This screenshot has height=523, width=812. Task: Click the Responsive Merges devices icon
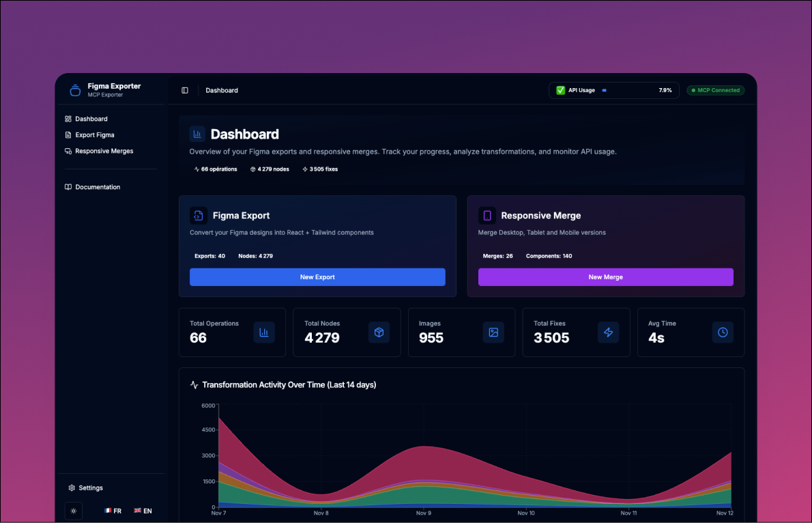(68, 151)
